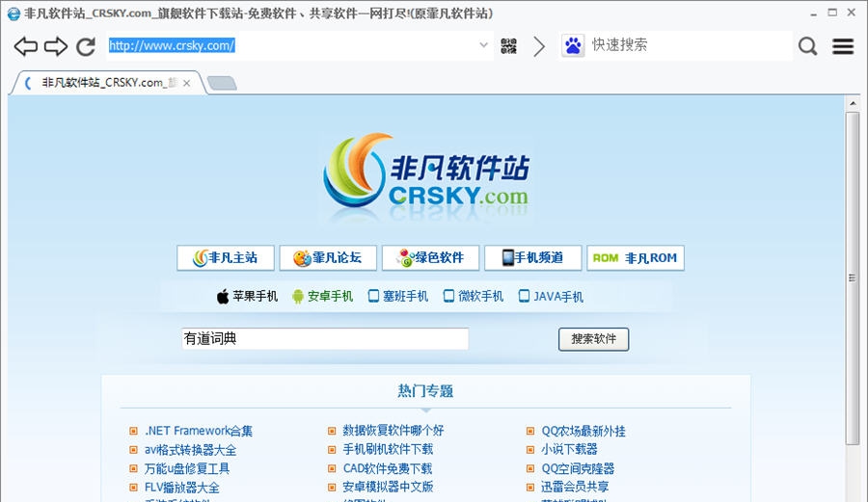
Task: Open the .NET Framework合集 link
Action: (198, 431)
